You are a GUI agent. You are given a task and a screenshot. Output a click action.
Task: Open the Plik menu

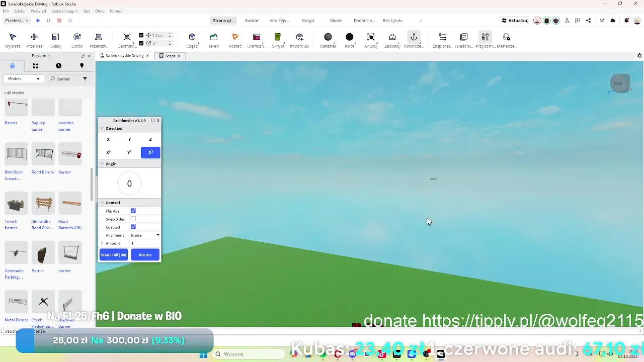coord(6,11)
